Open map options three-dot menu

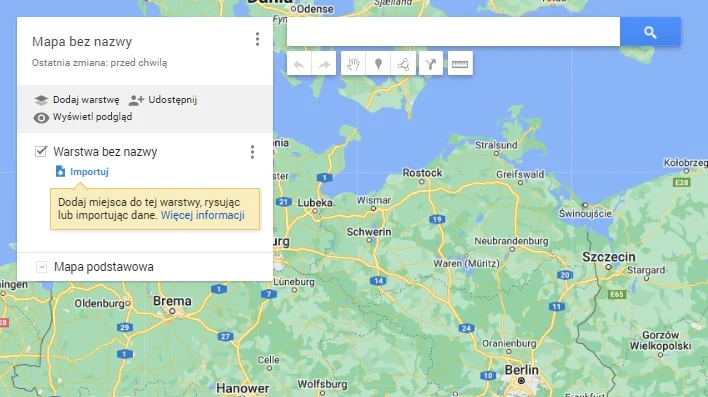click(x=257, y=39)
